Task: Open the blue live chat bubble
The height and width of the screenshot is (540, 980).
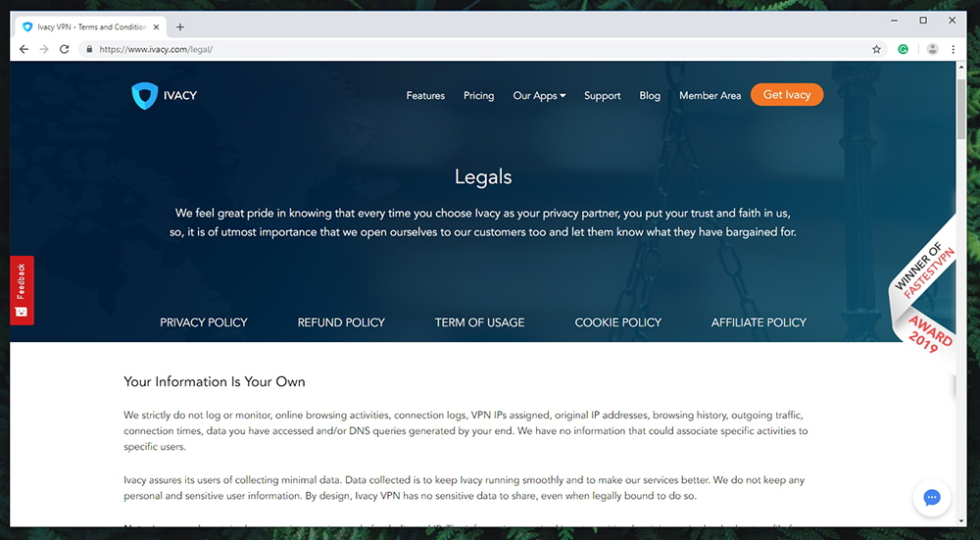Action: pos(932,498)
